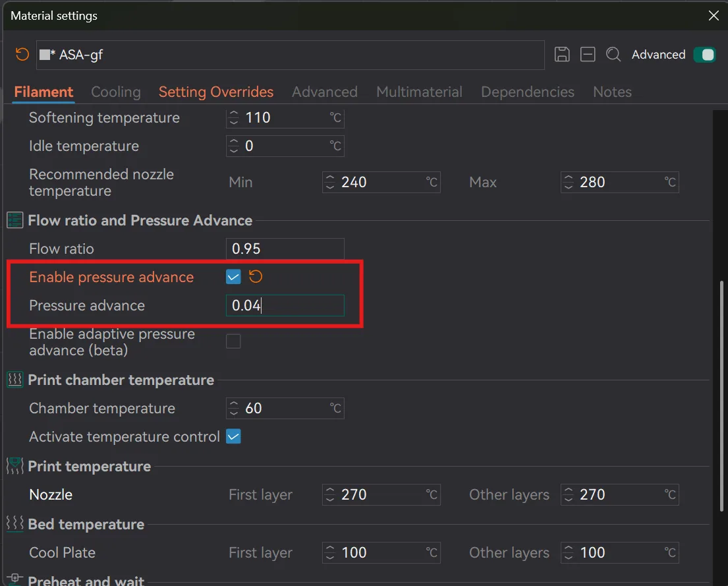Click the Chamber temperature value field
Viewport: 728px width, 586px height.
(285, 408)
